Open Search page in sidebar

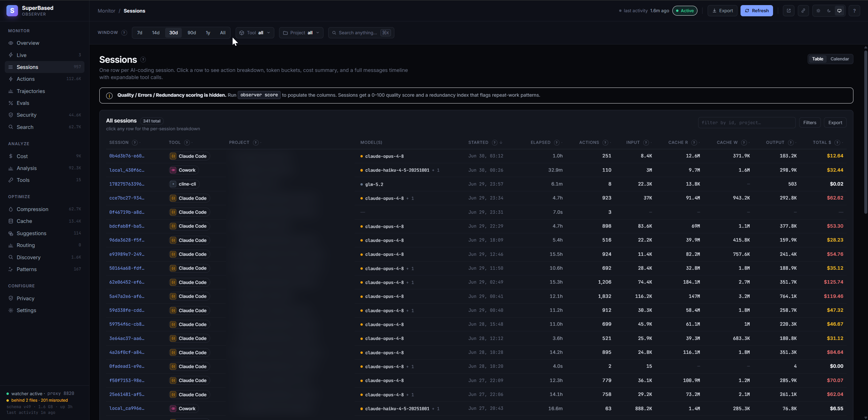pyautogui.click(x=44, y=127)
